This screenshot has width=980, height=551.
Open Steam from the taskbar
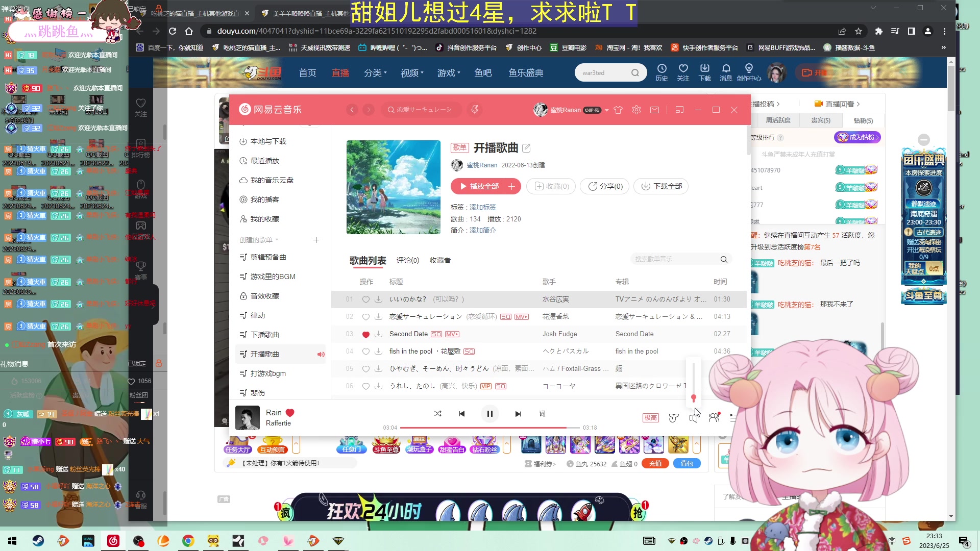tap(38, 541)
